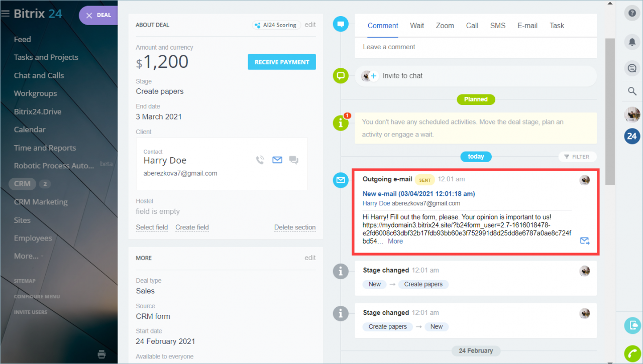The image size is (643, 364).
Task: Switch to the Call tab
Action: [x=472, y=26]
